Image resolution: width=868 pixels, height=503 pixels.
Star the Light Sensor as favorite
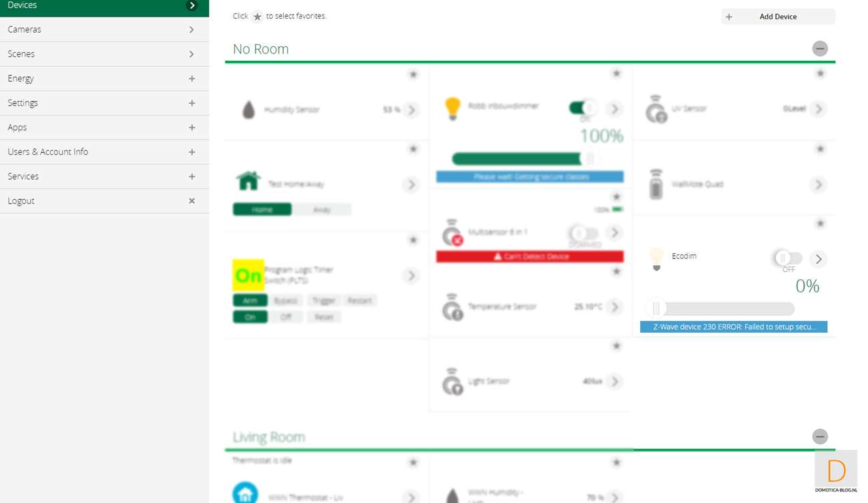pyautogui.click(x=616, y=345)
